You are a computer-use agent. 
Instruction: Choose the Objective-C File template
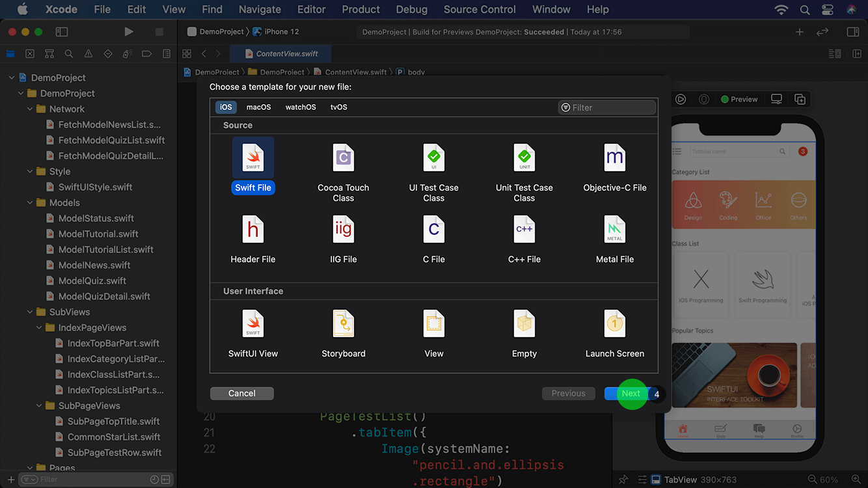click(615, 168)
